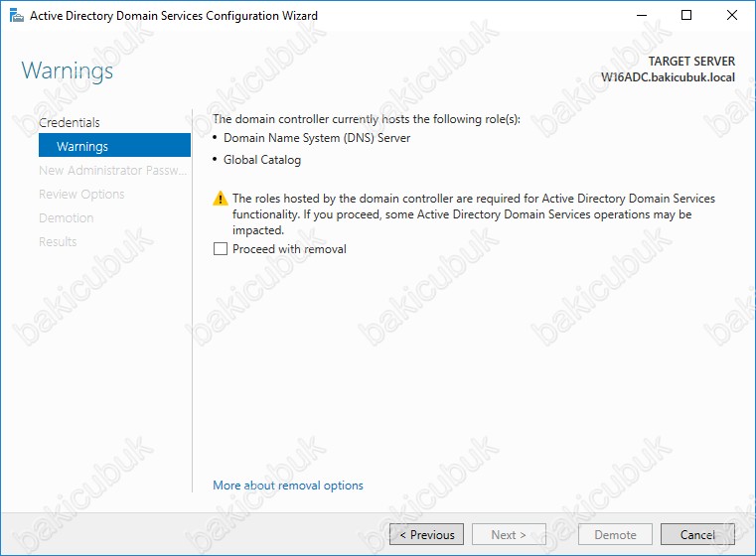The width and height of the screenshot is (756, 556).
Task: Select the Demotion step in the sidebar
Action: 66,217
